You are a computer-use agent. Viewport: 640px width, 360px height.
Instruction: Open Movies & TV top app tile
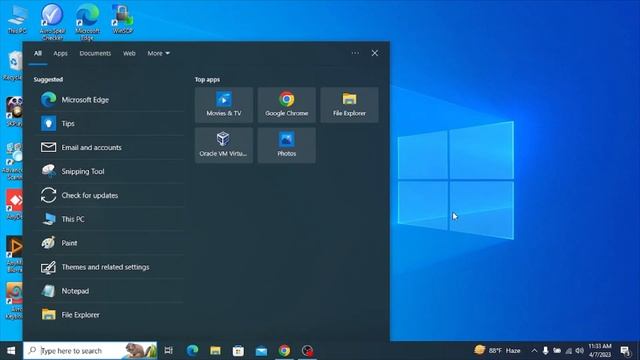224,105
